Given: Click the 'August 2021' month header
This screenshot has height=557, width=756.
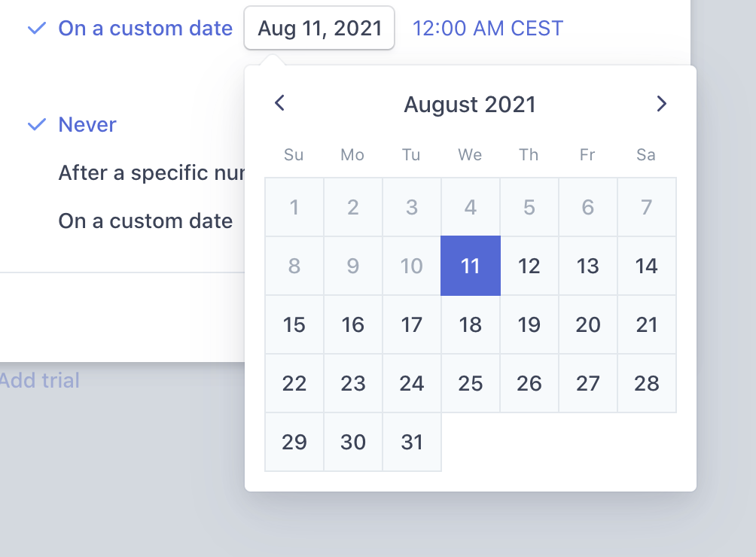Looking at the screenshot, I should click(469, 104).
